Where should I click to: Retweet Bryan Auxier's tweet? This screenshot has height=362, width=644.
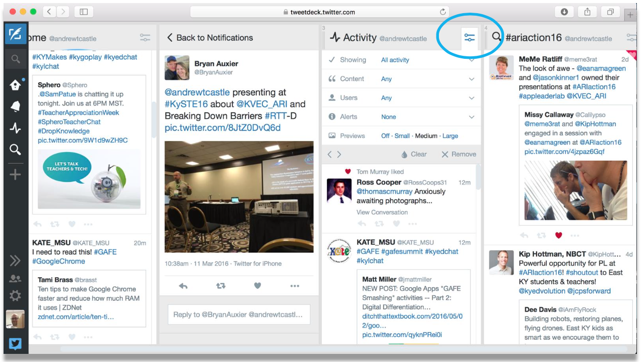click(x=221, y=286)
